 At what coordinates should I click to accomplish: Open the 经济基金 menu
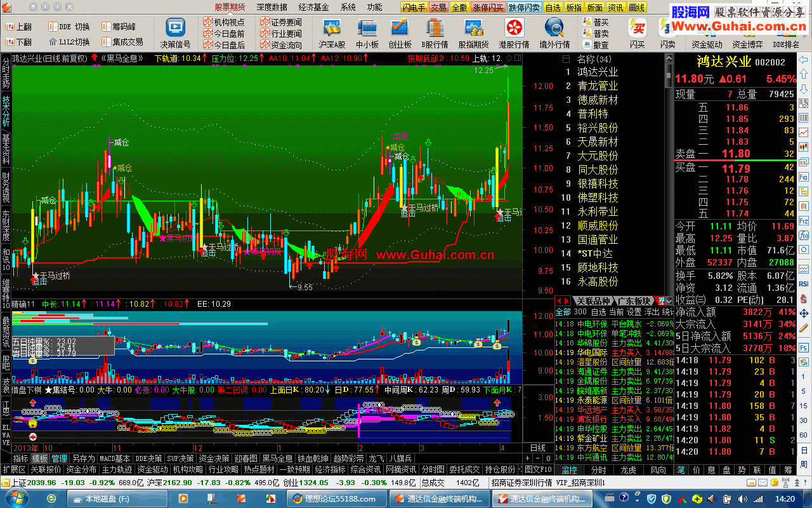[x=313, y=7]
